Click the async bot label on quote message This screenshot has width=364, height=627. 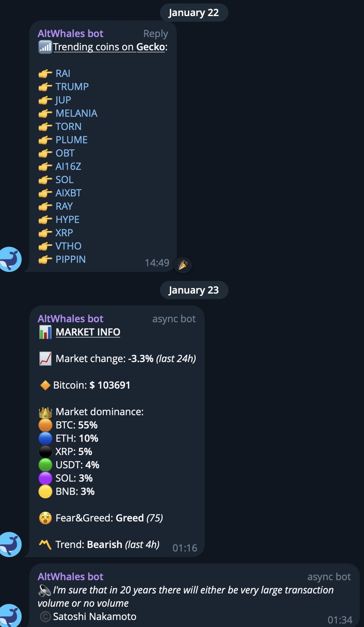click(329, 577)
